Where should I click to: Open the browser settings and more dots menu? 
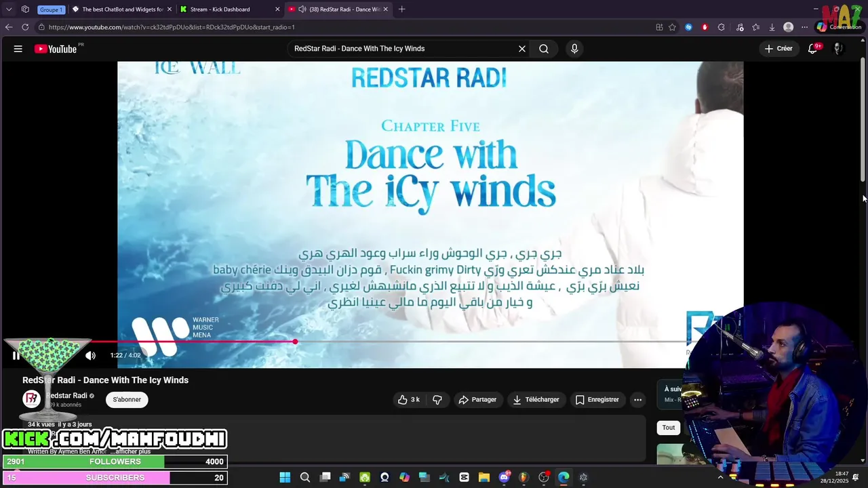(x=804, y=27)
